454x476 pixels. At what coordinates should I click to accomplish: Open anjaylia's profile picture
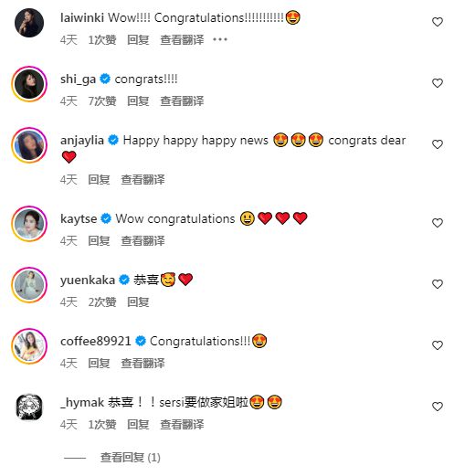(x=29, y=145)
